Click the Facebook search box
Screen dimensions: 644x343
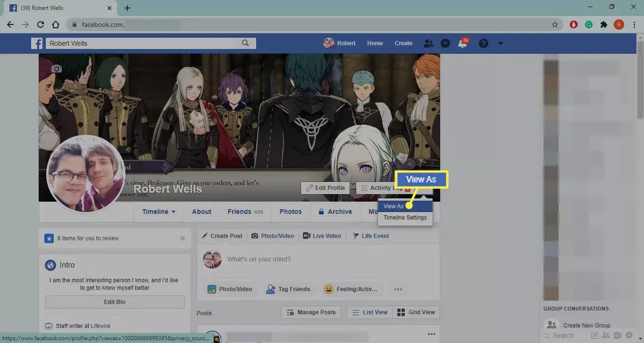151,43
